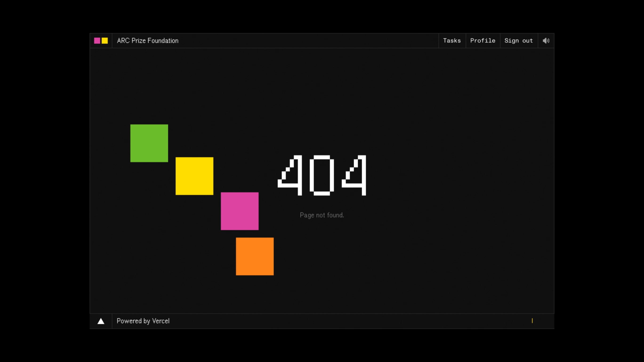Go to the Profile page
Viewport: 644px width, 362px height.
[x=483, y=41]
